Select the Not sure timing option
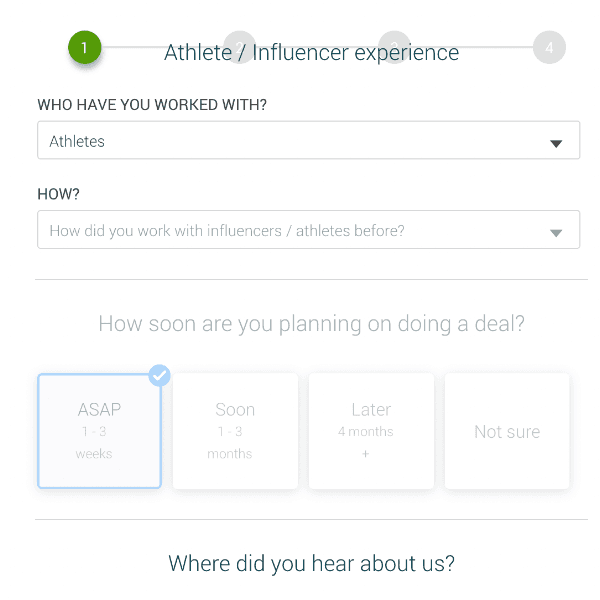This screenshot has height=600, width=600. [x=507, y=431]
